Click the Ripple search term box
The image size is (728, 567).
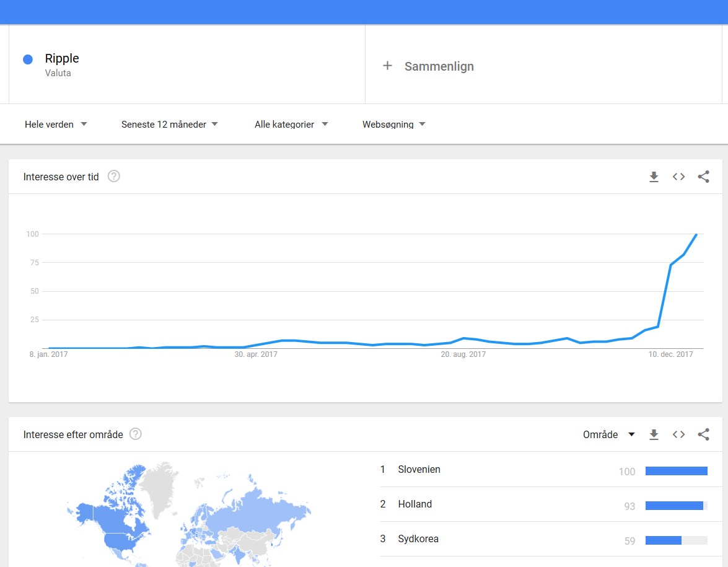click(186, 64)
